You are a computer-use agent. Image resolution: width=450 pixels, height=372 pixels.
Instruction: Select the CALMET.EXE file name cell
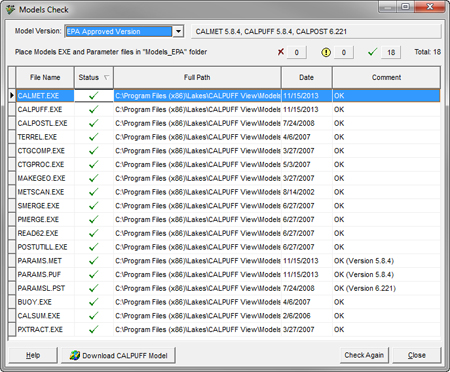[45, 96]
